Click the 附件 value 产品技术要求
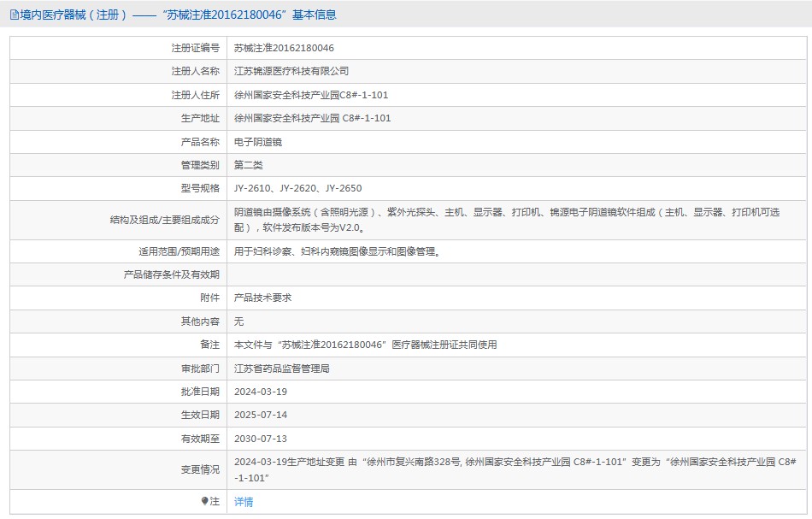Image resolution: width=812 pixels, height=519 pixels. tap(262, 298)
